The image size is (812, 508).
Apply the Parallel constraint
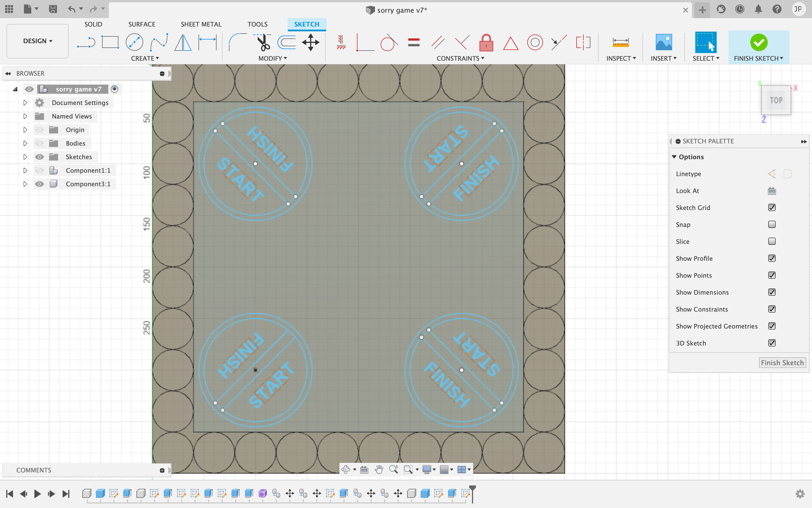click(x=438, y=43)
